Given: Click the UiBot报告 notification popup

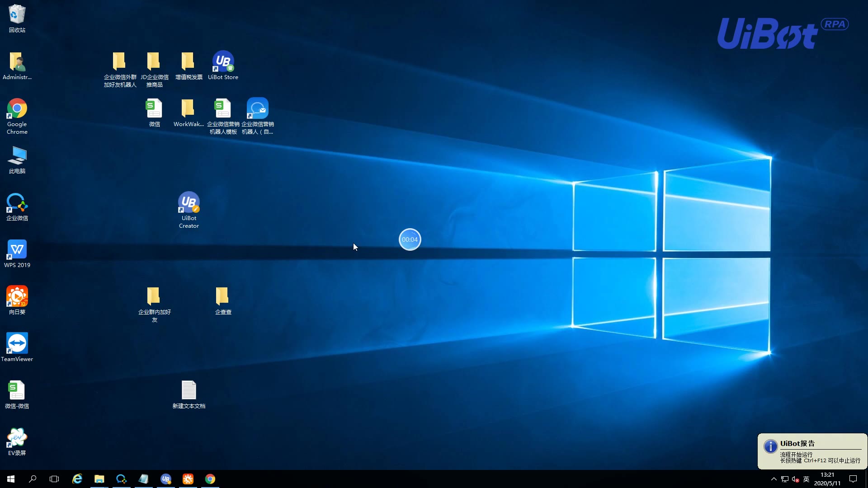Looking at the screenshot, I should [812, 451].
